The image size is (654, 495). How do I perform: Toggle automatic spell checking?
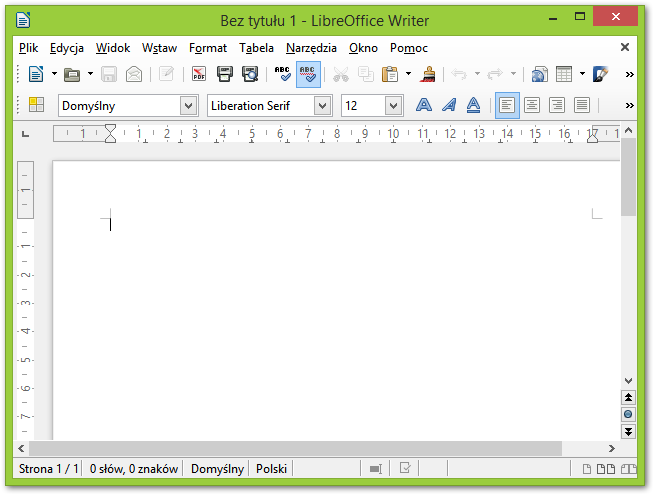[308, 74]
